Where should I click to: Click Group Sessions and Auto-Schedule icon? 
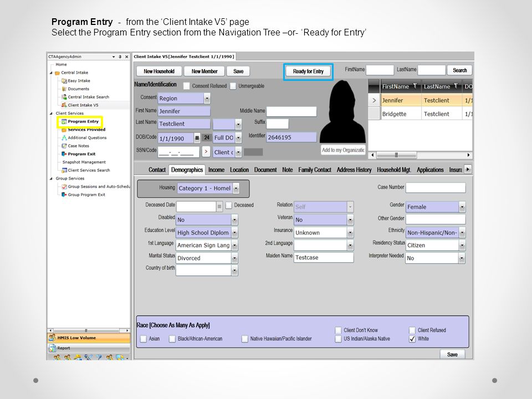[x=64, y=187]
